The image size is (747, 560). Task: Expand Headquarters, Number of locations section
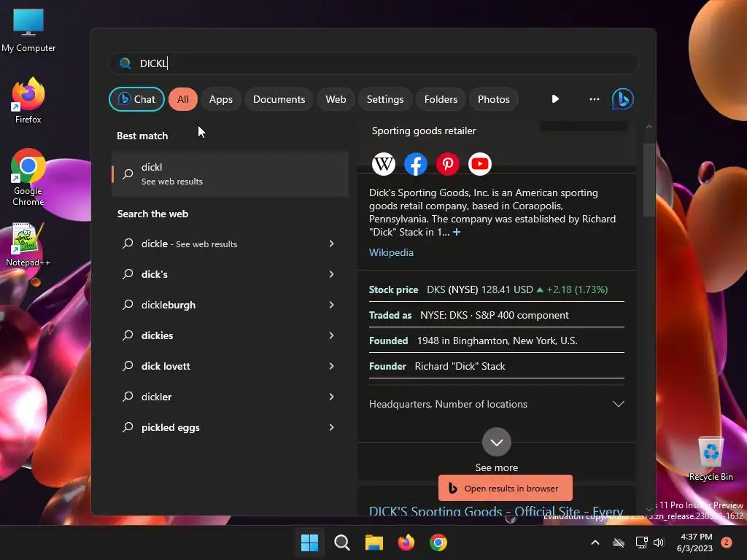pos(496,404)
